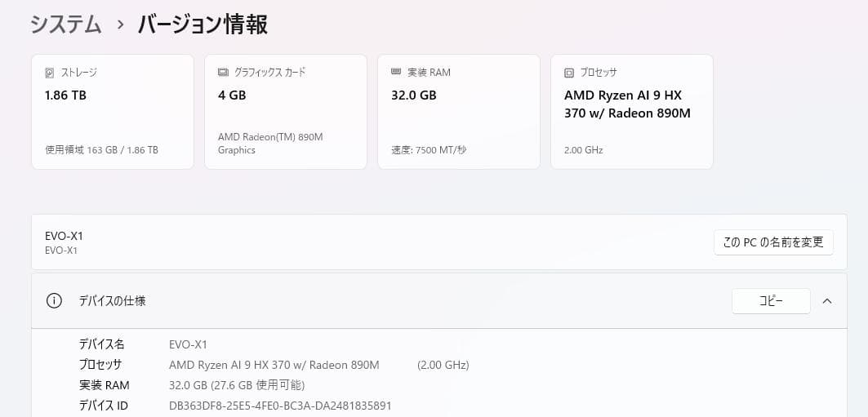Click 速度: 7500 MT/秒 text
The height and width of the screenshot is (417, 868).
(429, 150)
